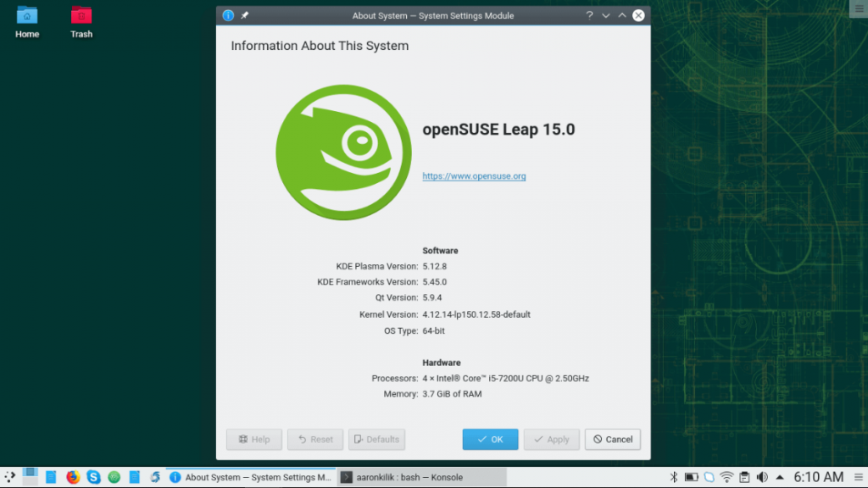Expand hidden icons with the tray arrow

[x=781, y=477]
